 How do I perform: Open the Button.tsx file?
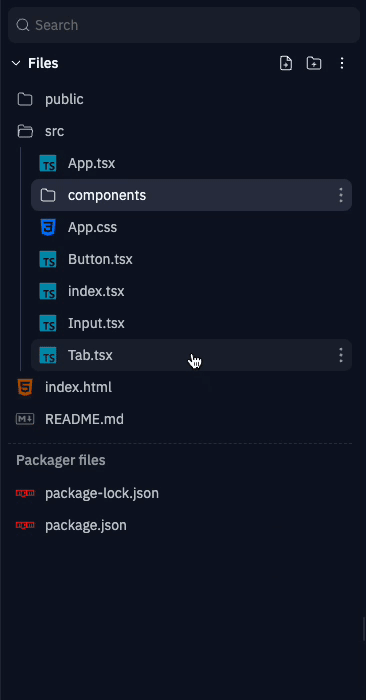191,259
